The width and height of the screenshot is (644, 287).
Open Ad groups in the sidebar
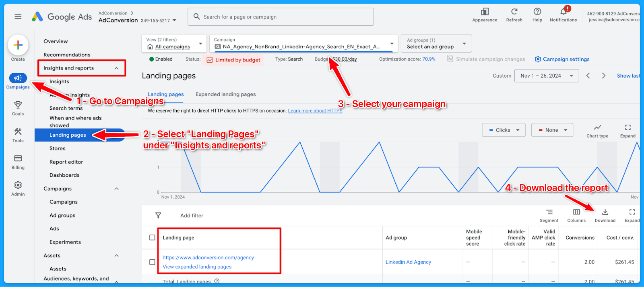(x=62, y=215)
